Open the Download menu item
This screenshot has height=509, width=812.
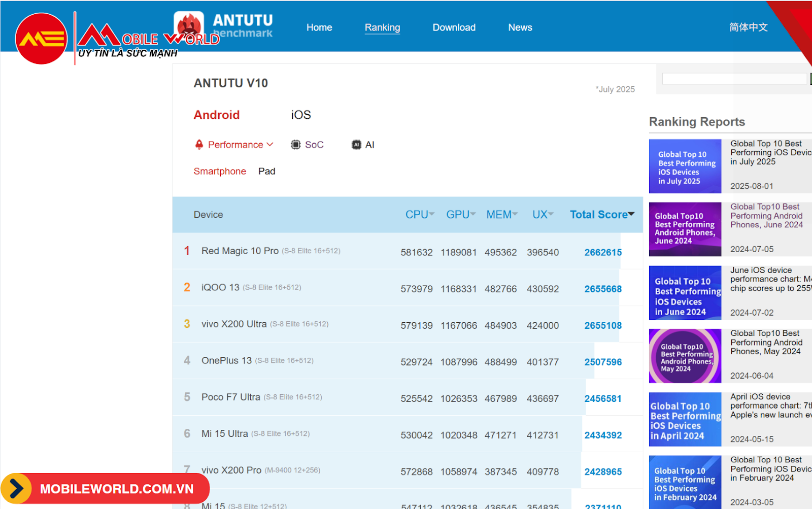[x=454, y=27]
